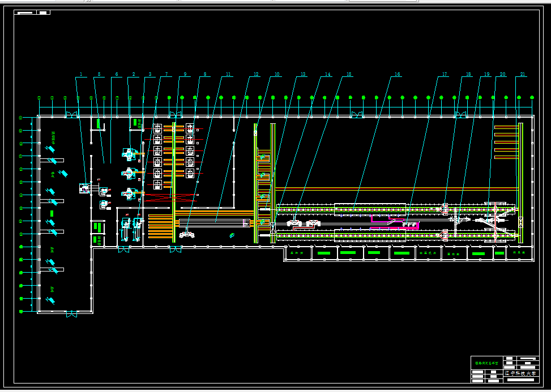Click the callout number 21 label
Image resolution: width=551 pixels, height=392 pixels.
[523, 75]
